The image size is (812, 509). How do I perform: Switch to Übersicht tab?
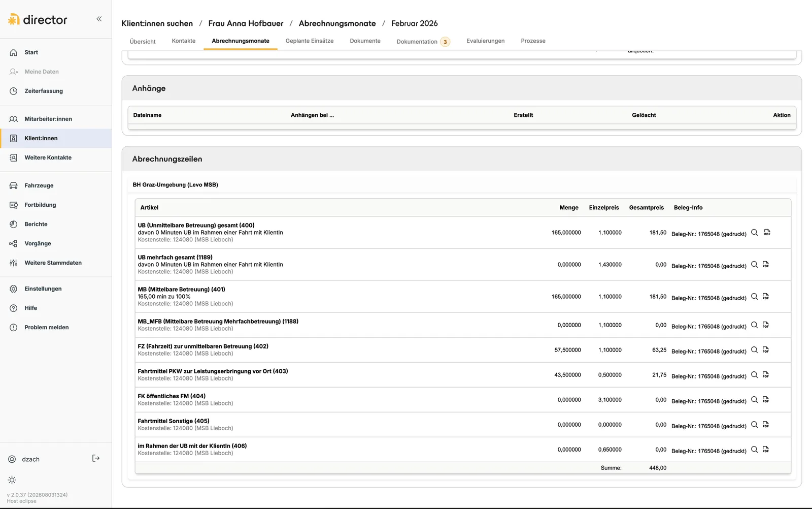(143, 41)
